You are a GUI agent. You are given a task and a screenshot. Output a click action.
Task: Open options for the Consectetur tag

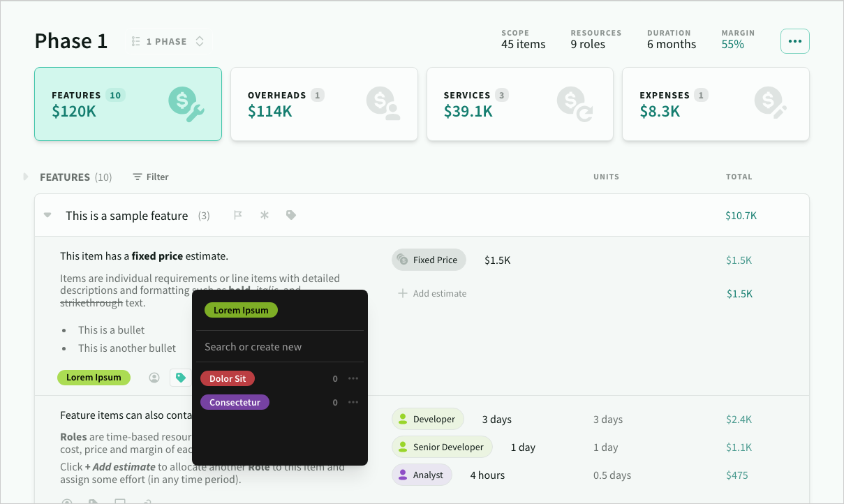point(353,402)
